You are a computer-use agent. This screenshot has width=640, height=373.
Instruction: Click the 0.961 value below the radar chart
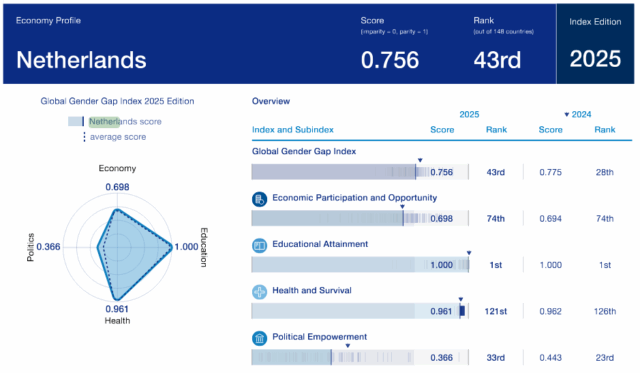117,309
